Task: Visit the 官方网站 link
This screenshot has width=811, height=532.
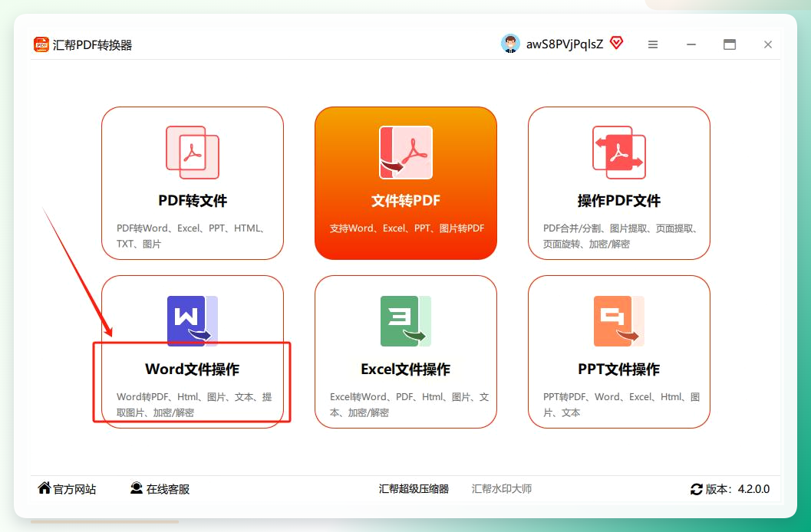Action: pyautogui.click(x=74, y=489)
